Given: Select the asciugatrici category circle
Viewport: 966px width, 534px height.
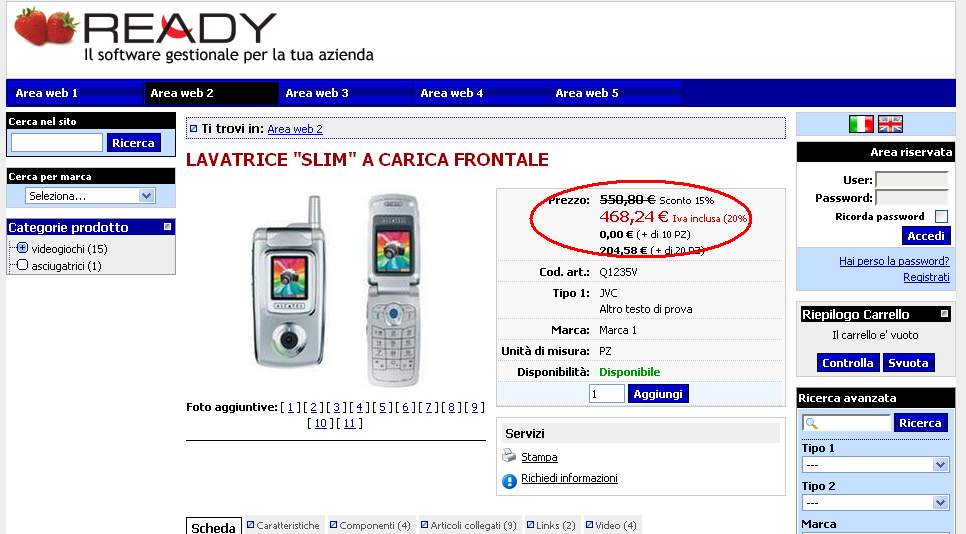Looking at the screenshot, I should (x=22, y=265).
